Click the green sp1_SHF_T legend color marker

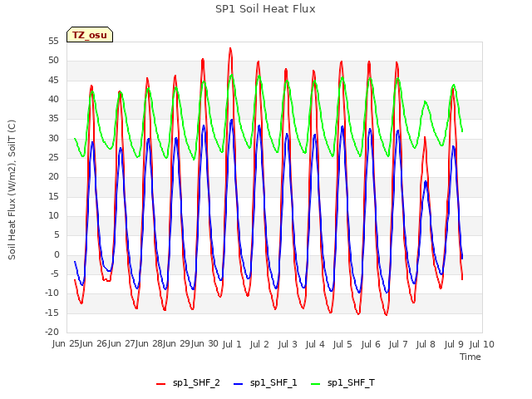(316, 384)
